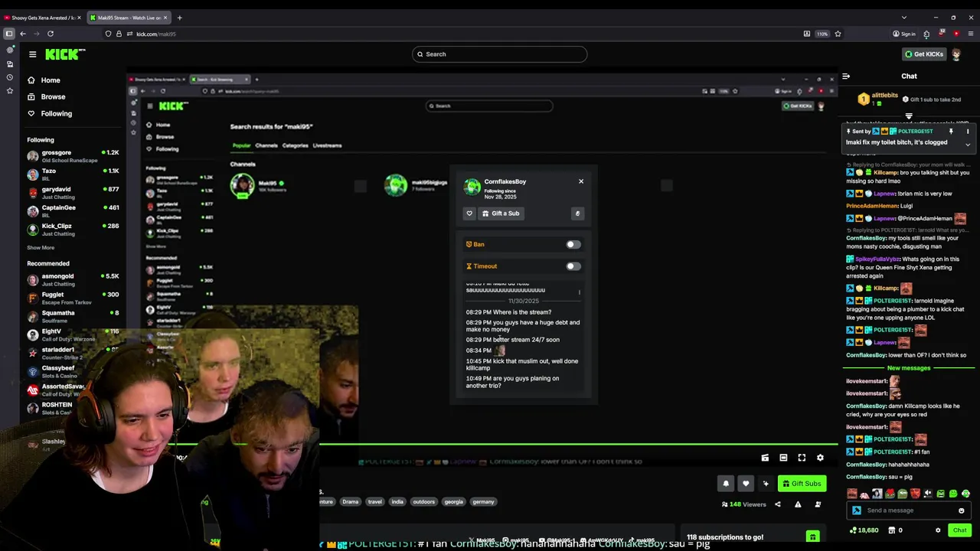Toggle the browser sidebar button

click(8, 34)
